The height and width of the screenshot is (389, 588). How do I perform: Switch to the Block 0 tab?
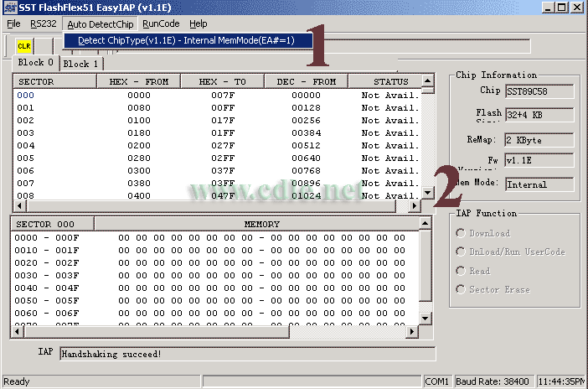(36, 63)
